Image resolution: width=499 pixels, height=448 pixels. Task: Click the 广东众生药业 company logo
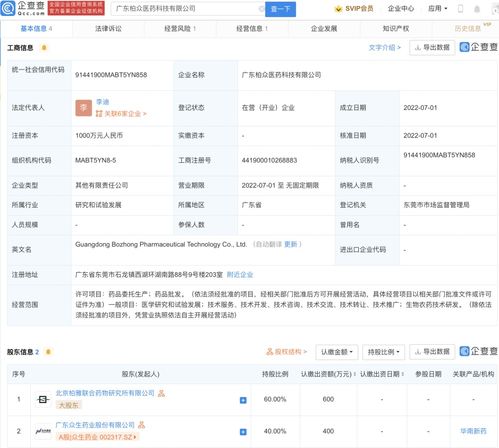click(43, 431)
